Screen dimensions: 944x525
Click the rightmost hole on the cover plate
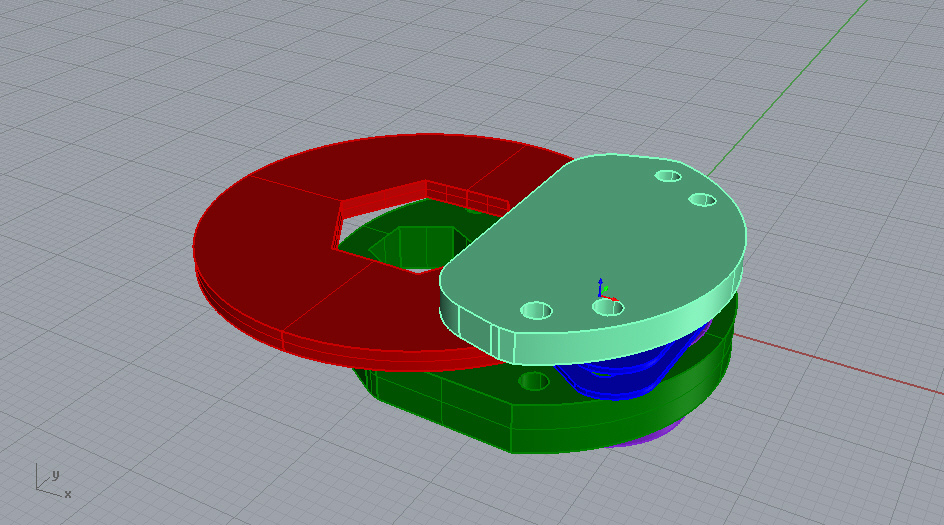coord(703,200)
